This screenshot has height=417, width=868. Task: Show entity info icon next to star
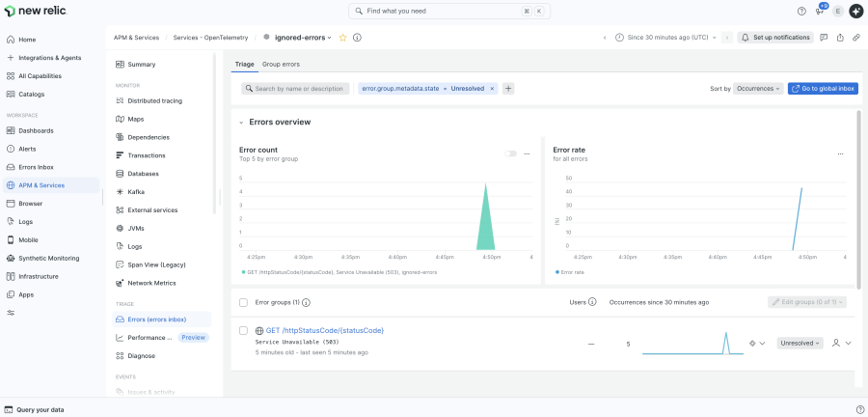click(x=357, y=38)
